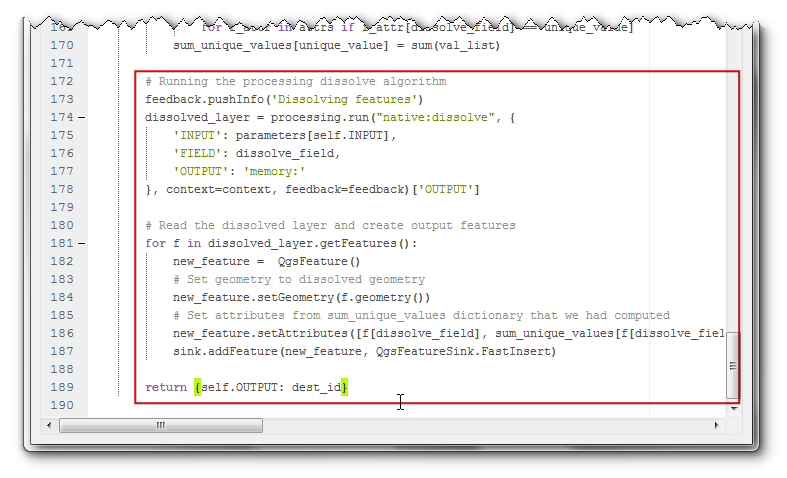The width and height of the screenshot is (787, 478).
Task: Click line number 184 in the margin
Action: pyautogui.click(x=62, y=297)
